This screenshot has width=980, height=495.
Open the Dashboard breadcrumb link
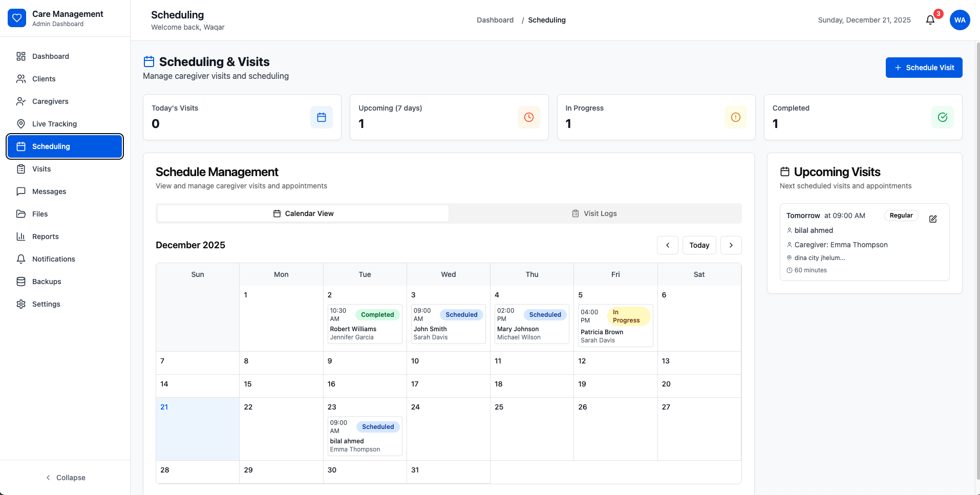(495, 20)
